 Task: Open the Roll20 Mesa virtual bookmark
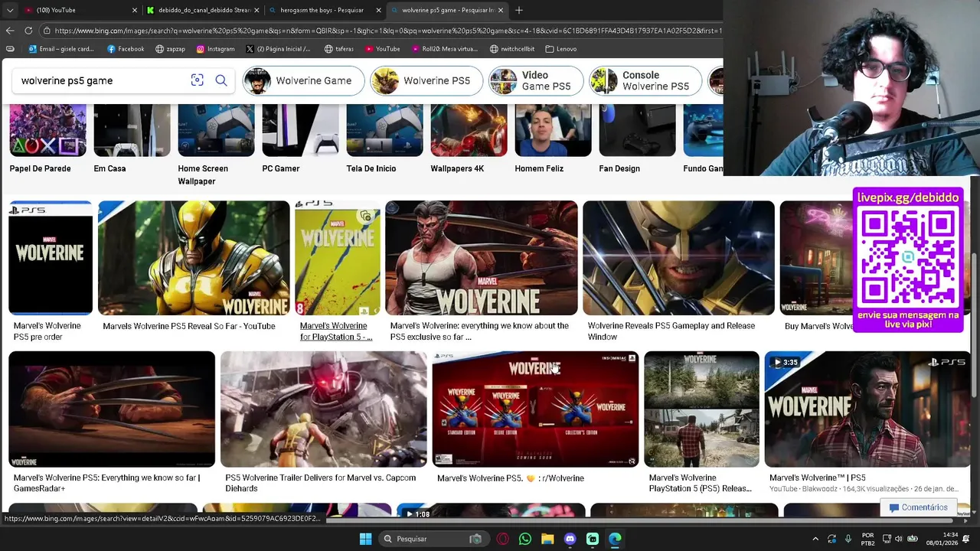(x=444, y=49)
